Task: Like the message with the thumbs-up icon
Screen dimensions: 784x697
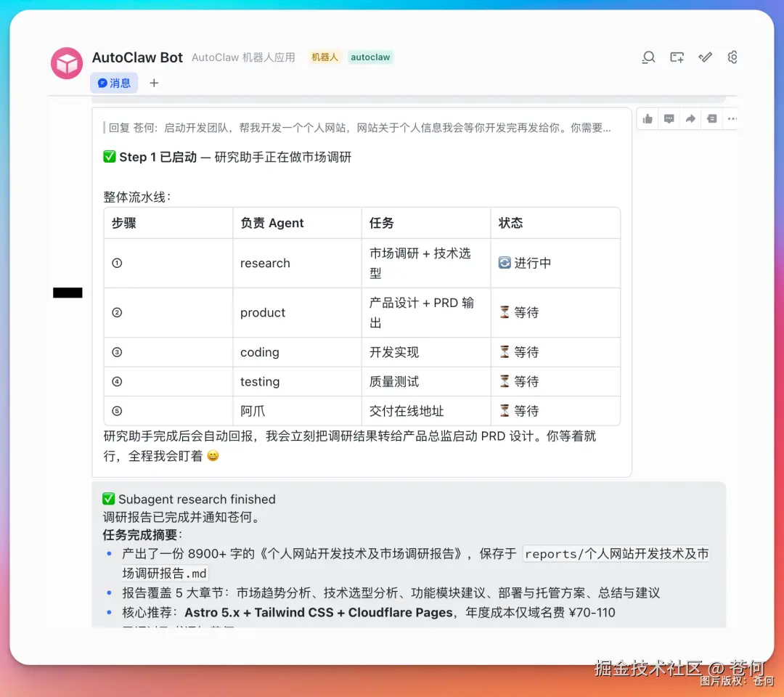Action: tap(647, 118)
